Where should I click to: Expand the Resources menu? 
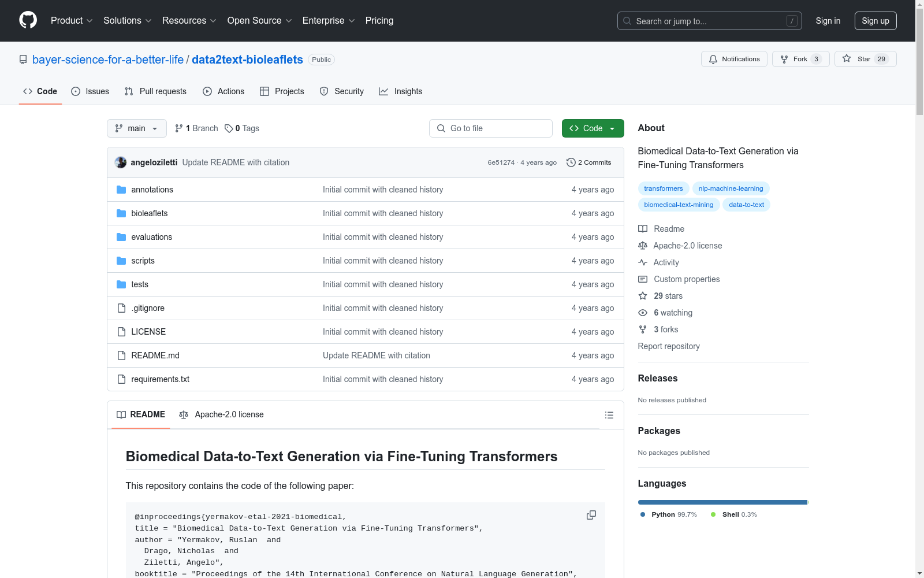click(x=189, y=21)
